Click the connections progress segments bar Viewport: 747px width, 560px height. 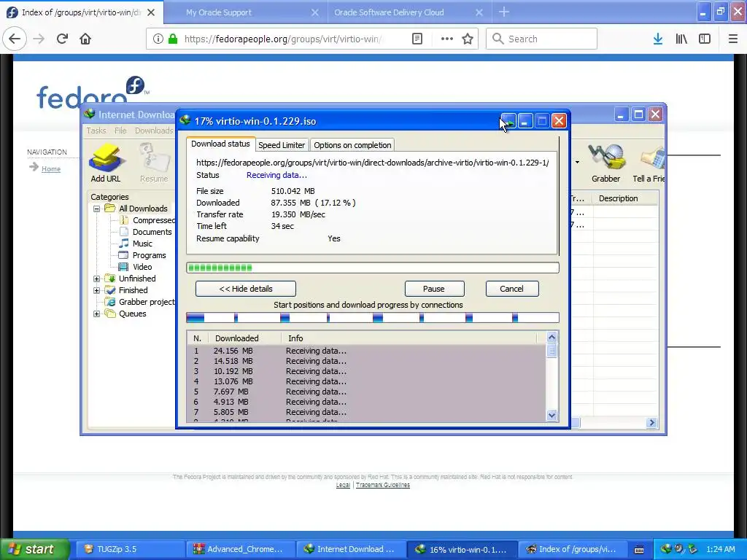pyautogui.click(x=373, y=318)
